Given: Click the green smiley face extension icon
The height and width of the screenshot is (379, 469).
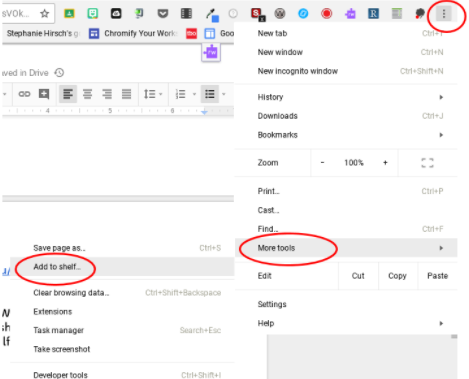Looking at the screenshot, I should pyautogui.click(x=93, y=13).
